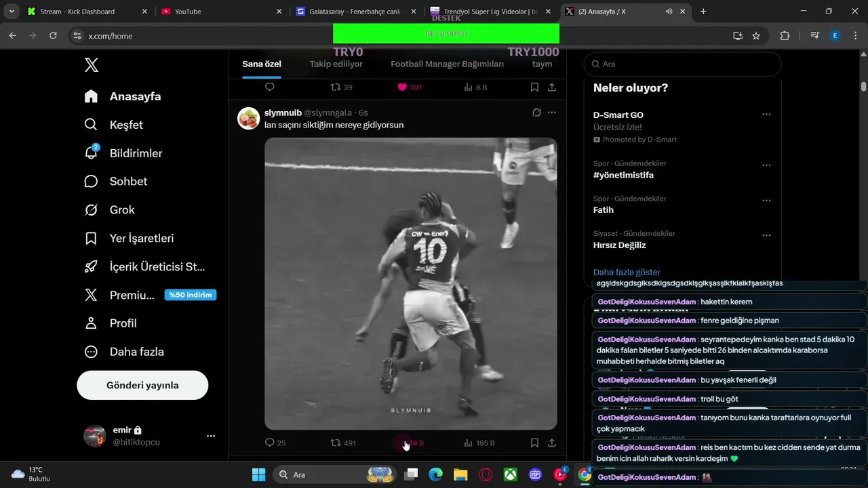Viewport: 868px width, 488px height.
Task: Open options for Hırsız Değiliz trend
Action: 766,235
